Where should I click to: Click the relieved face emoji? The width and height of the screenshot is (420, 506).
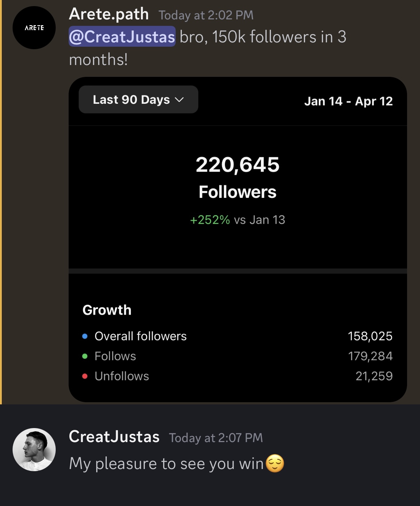tap(275, 463)
